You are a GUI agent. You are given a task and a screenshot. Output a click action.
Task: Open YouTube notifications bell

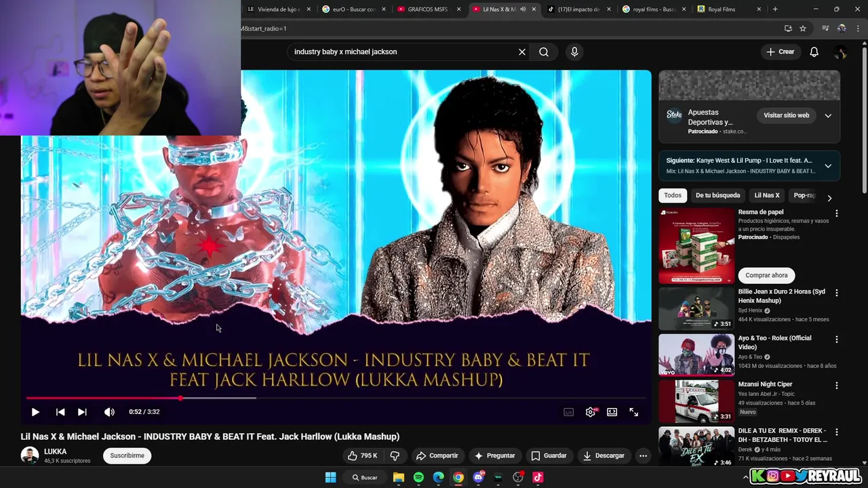point(814,52)
